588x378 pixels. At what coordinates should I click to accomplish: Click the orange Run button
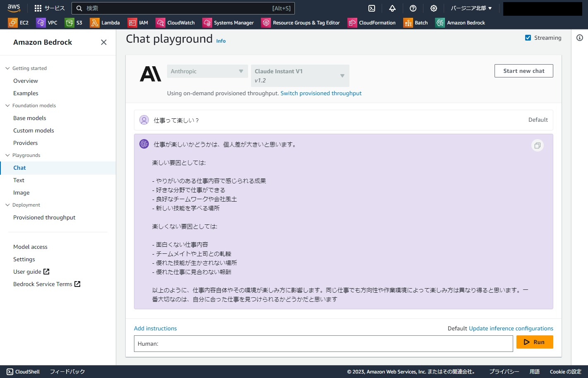535,342
